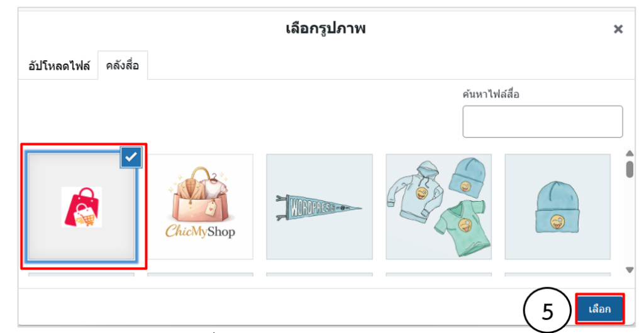Switch to the อัปโหลดไฟล์ tab
Screen dimensions: 644x333
pos(59,65)
